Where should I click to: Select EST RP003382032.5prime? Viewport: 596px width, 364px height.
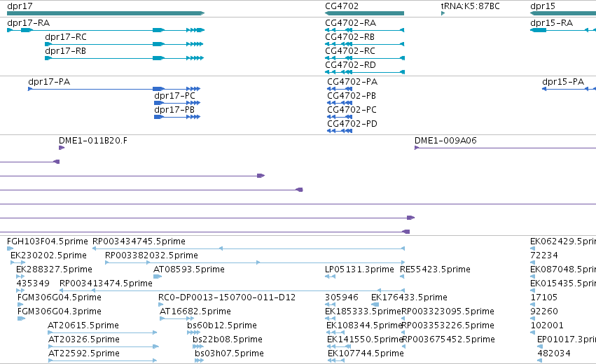255,262
